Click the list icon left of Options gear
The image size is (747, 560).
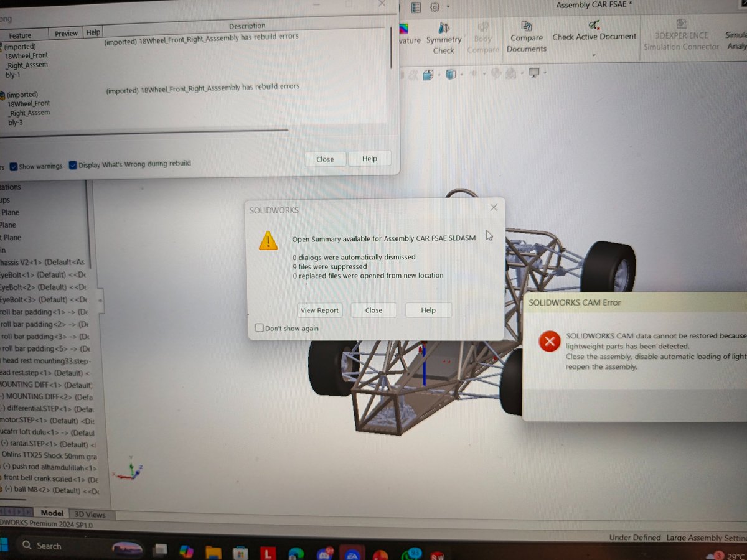(416, 7)
